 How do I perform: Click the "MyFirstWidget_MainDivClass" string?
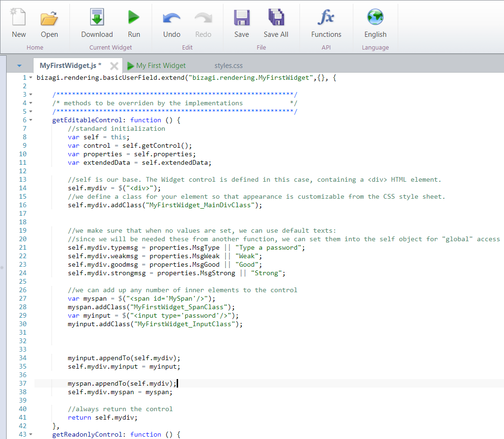pos(200,205)
